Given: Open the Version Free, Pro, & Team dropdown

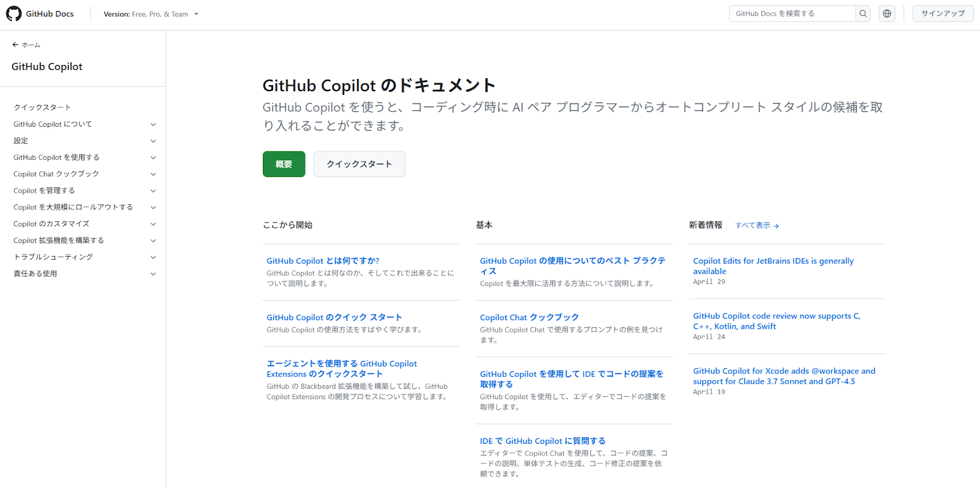Looking at the screenshot, I should point(151,14).
